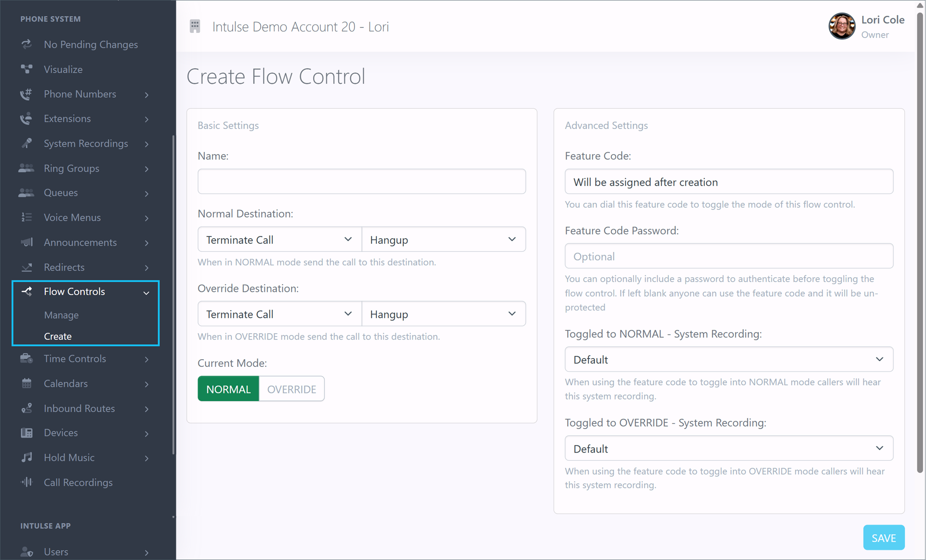Click Lori Cole profile avatar

coord(842,26)
